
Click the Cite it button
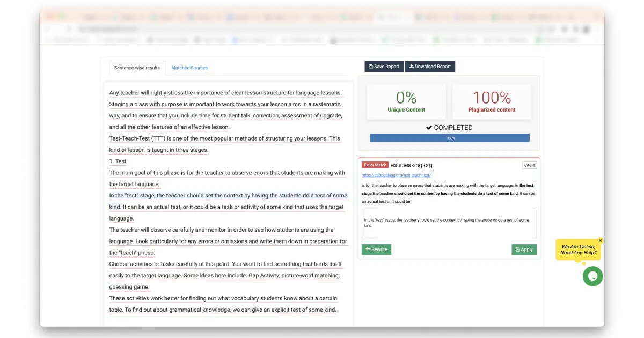[529, 165]
